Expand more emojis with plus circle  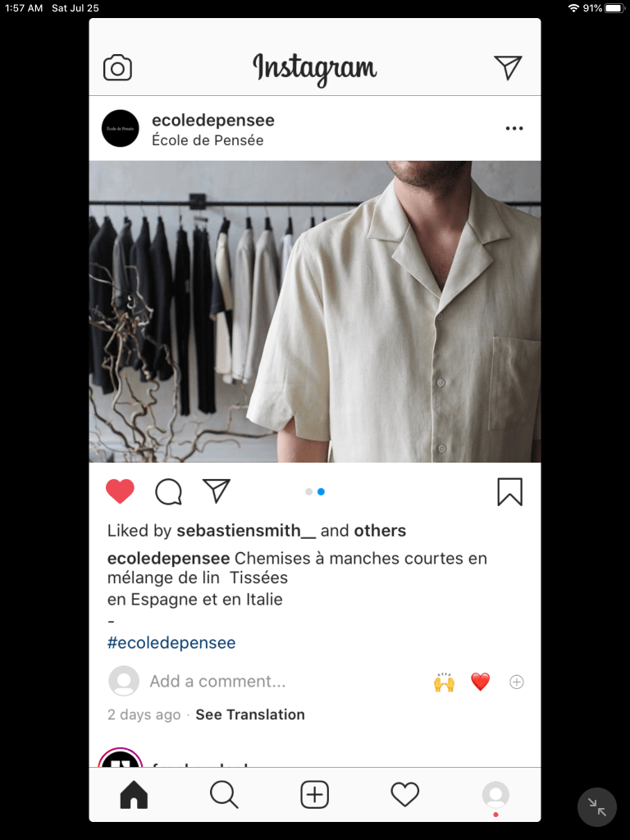coord(517,682)
